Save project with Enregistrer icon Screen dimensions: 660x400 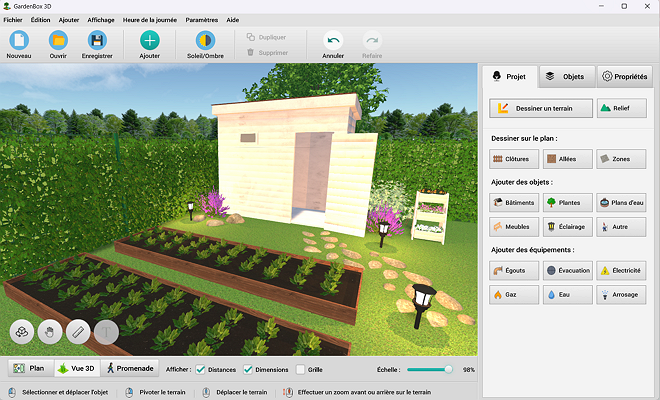pos(97,40)
